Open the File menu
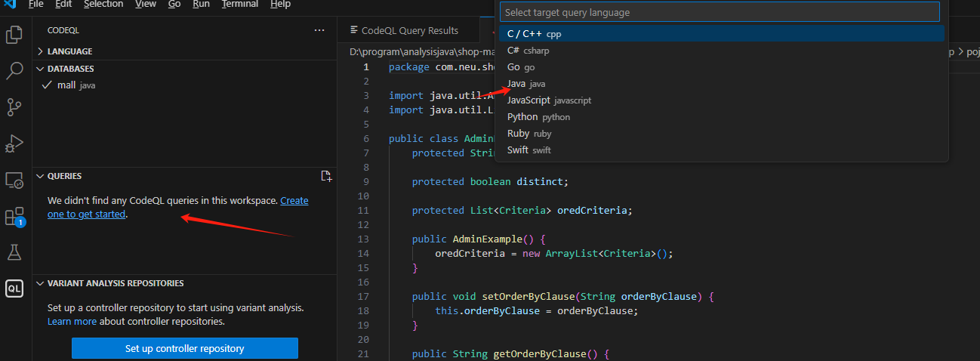This screenshot has height=361, width=980. click(35, 4)
